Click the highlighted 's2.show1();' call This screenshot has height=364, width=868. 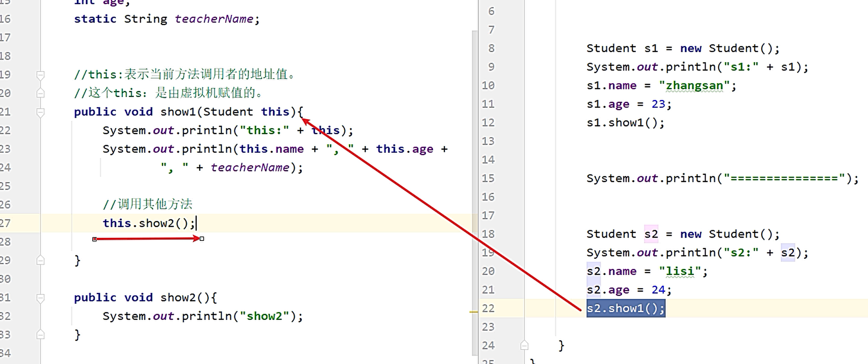(626, 308)
